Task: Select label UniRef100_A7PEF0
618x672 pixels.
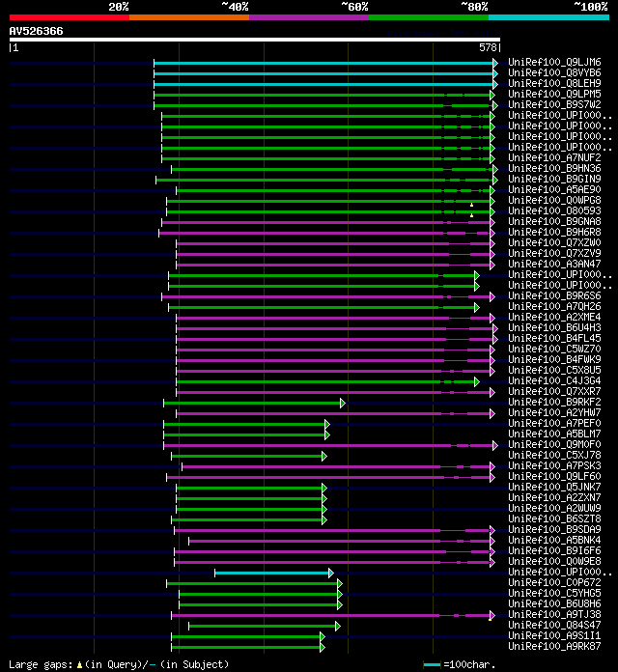Action: (554, 423)
